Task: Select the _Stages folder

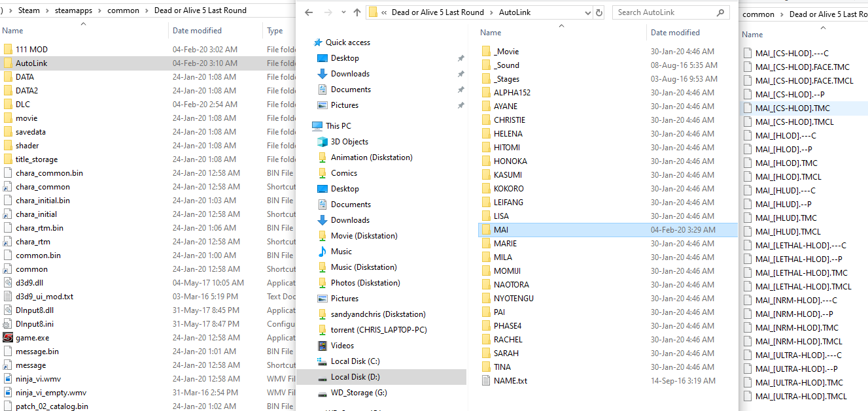Action: point(507,79)
